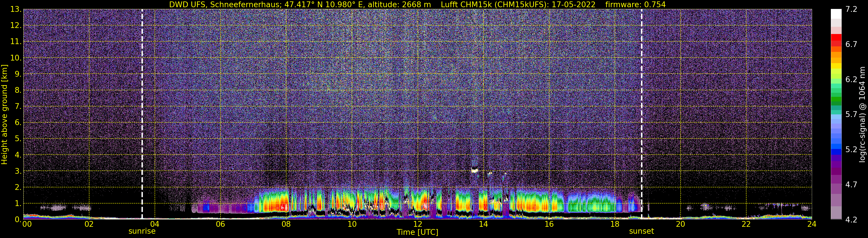868x238 pixels.
Task: Click the '6.' height tick label
Action: (x=18, y=122)
